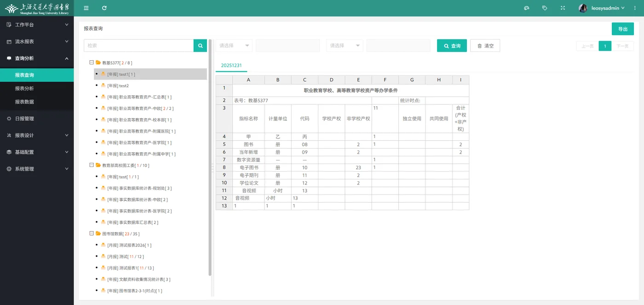This screenshot has height=305, width=644.
Task: Click the 导出 export button
Action: (623, 29)
